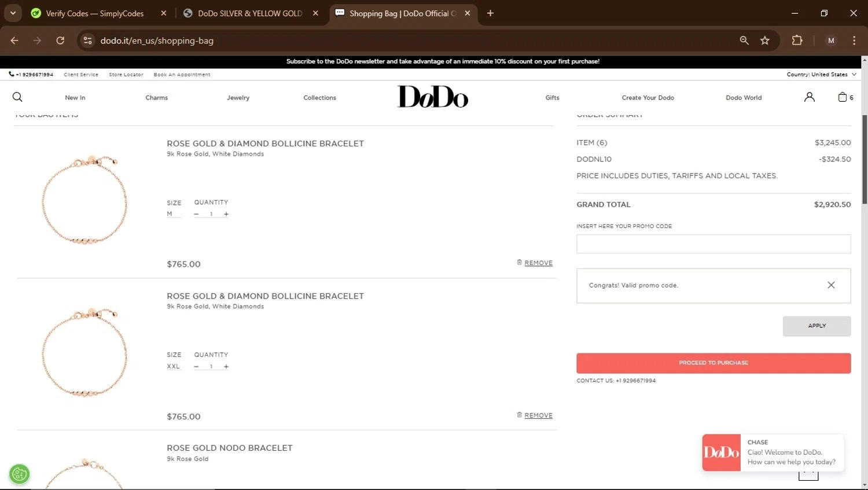This screenshot has width=868, height=490.
Task: Open size selector showing XXL
Action: [174, 367]
